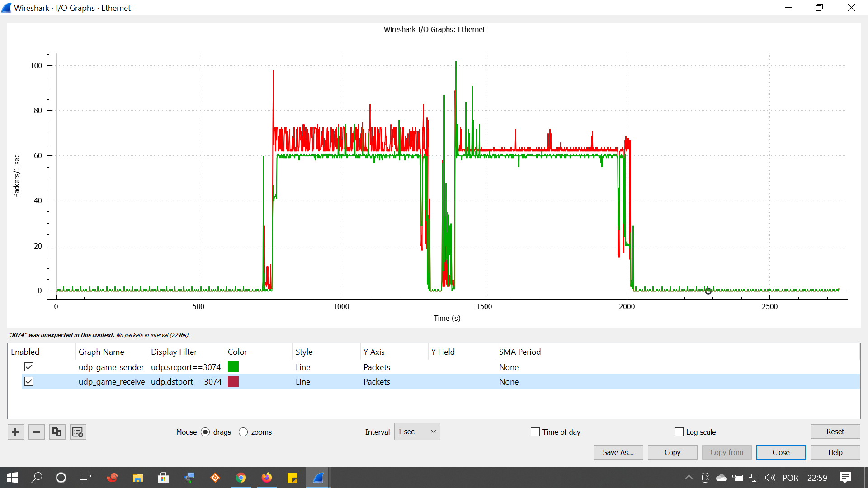868x488 pixels.
Task: Switch to Google Chrome on the taskbar
Action: coord(241,478)
